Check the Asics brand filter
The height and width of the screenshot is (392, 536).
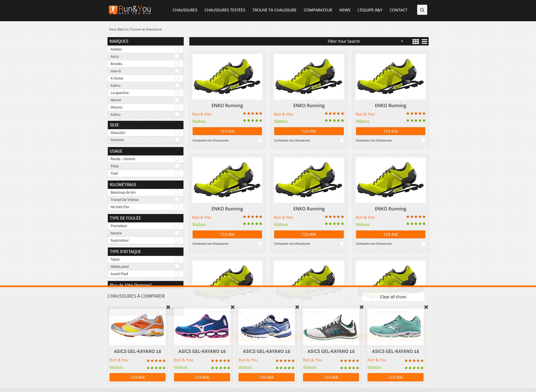(177, 56)
